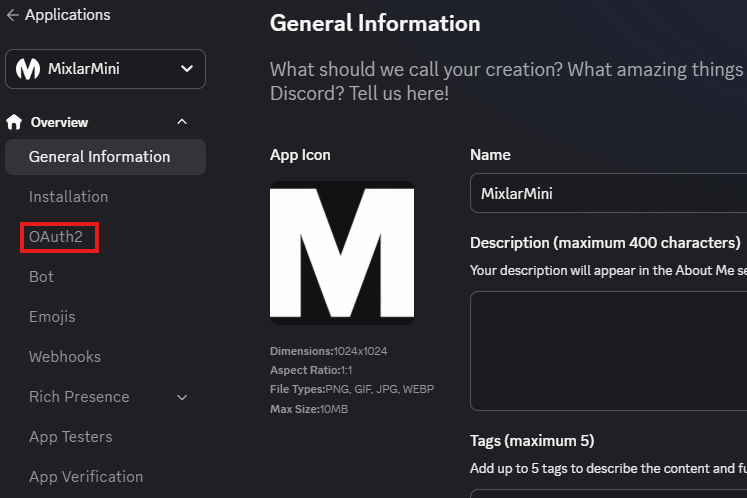The width and height of the screenshot is (747, 498).
Task: Open the OAuth2 settings page
Action: coord(56,237)
